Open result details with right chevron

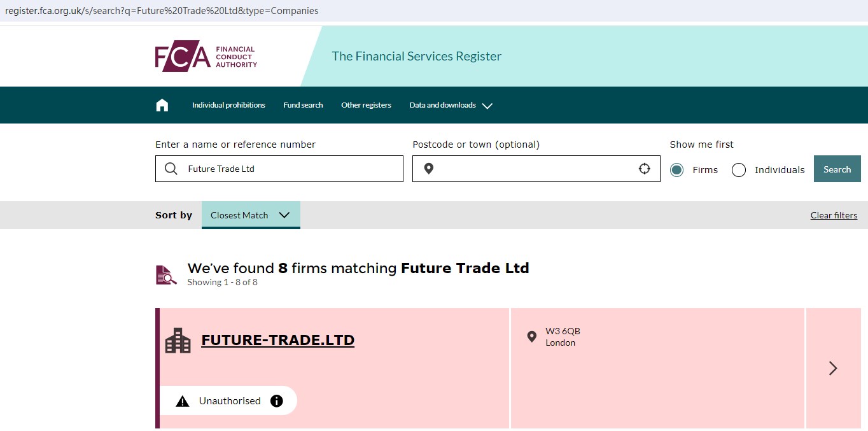(833, 368)
